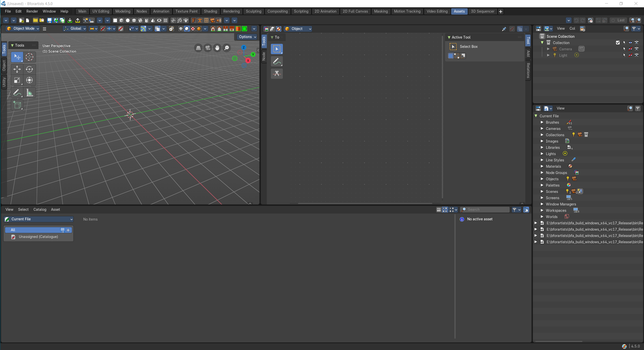Open the Object Mode dropdown
This screenshot has height=350, width=644.
[x=23, y=29]
